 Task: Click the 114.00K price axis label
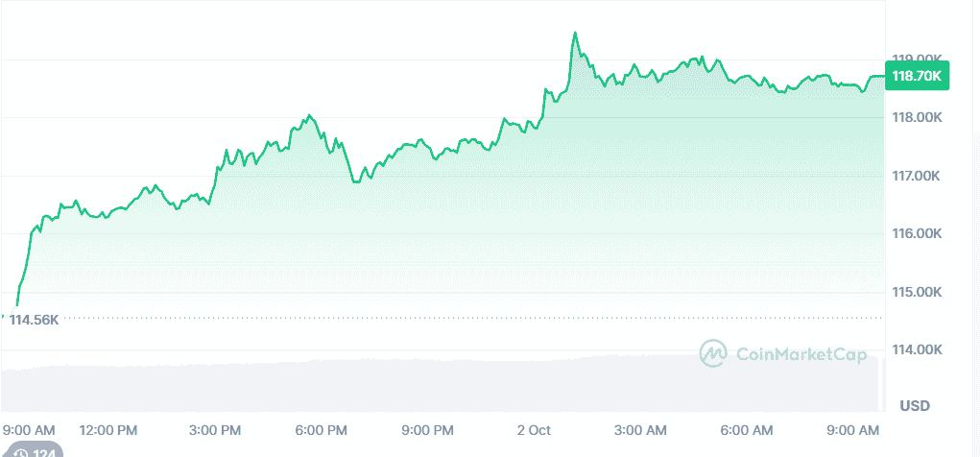click(918, 350)
